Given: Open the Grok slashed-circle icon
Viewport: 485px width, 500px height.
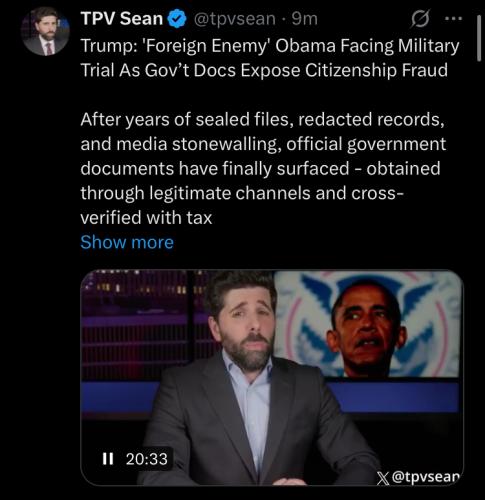Looking at the screenshot, I should click(x=420, y=19).
